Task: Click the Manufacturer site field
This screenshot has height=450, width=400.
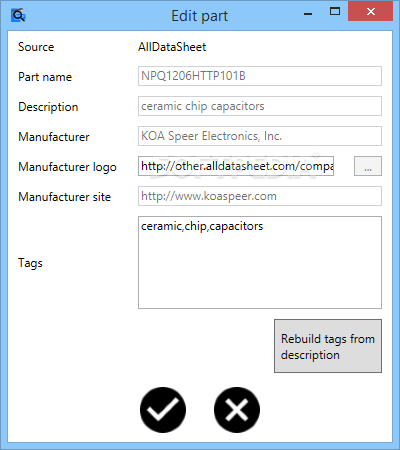Action: click(260, 196)
